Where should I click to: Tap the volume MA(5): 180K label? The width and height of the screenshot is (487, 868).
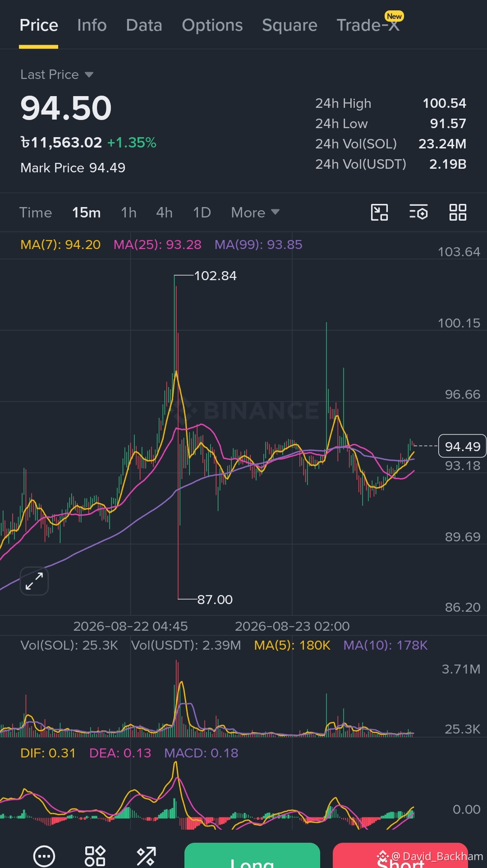click(x=292, y=645)
